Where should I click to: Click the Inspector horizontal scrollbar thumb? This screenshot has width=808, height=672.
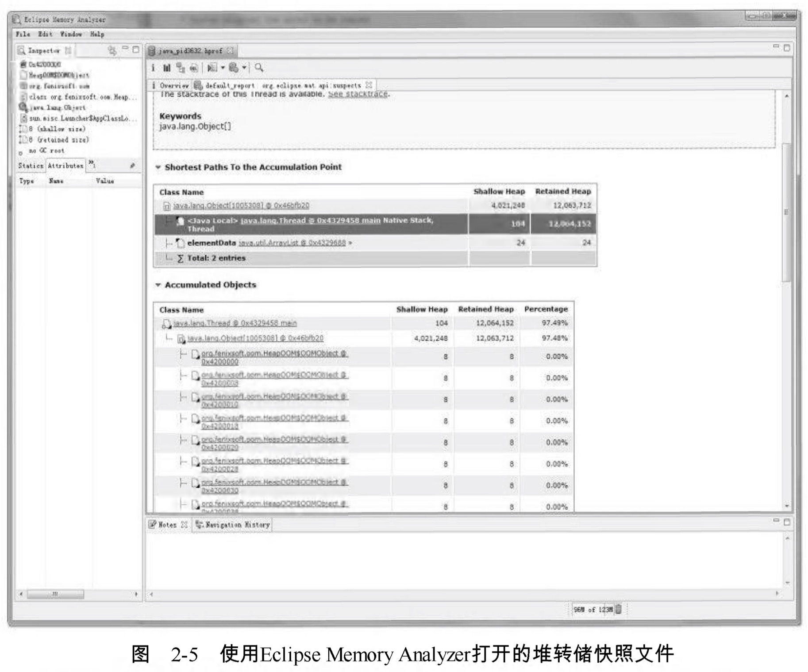pos(55,594)
